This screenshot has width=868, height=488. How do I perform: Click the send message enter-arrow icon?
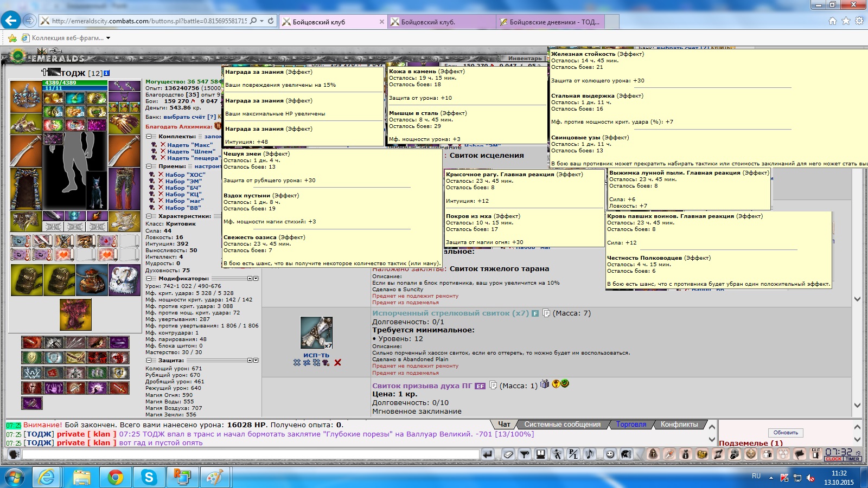click(487, 454)
